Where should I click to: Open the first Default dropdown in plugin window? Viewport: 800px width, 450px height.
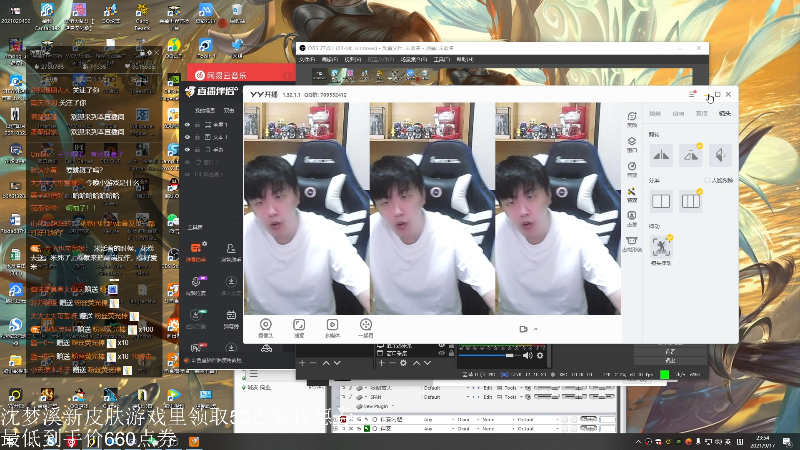tap(446, 388)
